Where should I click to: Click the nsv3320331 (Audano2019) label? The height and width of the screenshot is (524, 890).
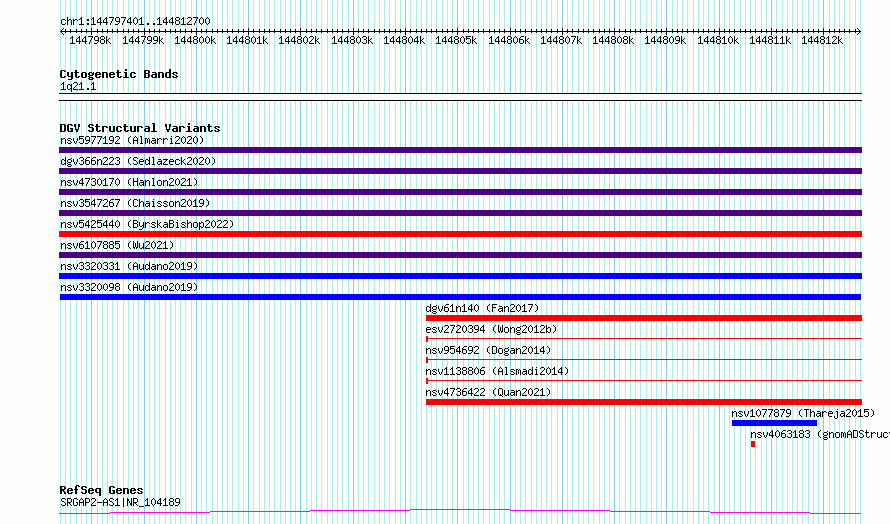coord(129,266)
